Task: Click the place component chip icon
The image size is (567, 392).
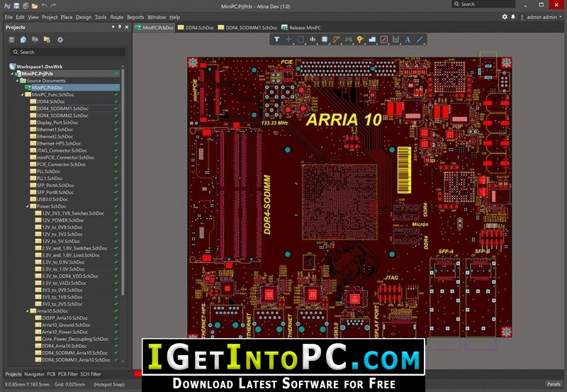Action: pyautogui.click(x=325, y=40)
